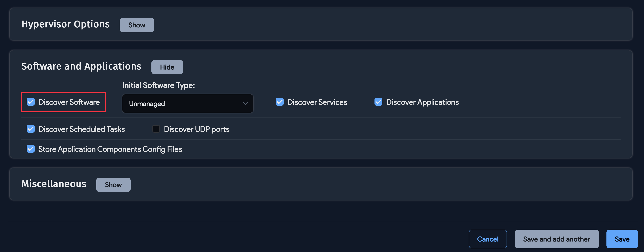Viewport: 644px width, 252px height.
Task: Click the Initial Software Type label
Action: tap(158, 85)
